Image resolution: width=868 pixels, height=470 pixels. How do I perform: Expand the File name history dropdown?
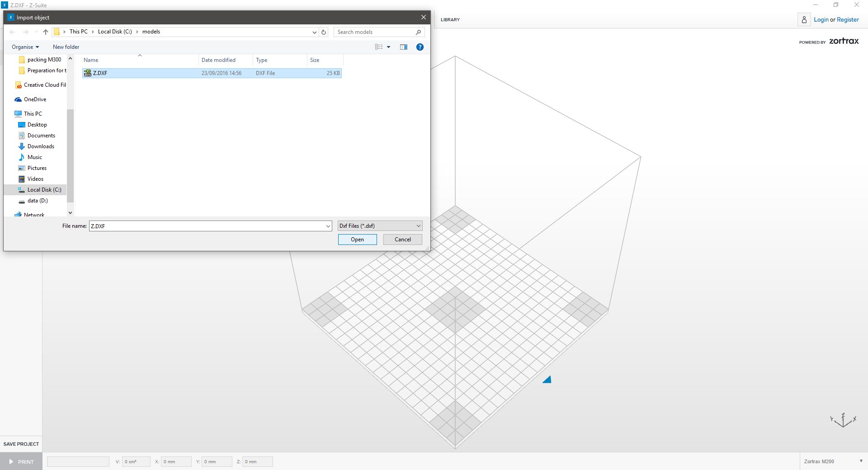[x=328, y=226]
